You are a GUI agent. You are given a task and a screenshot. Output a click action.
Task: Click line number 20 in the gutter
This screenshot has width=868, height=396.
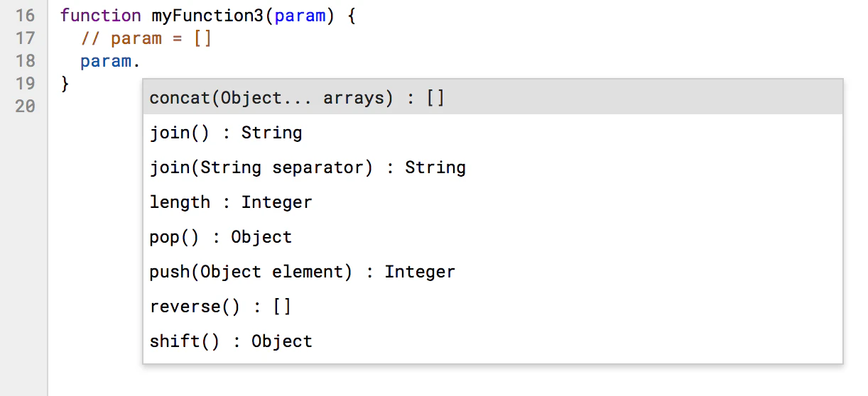click(x=25, y=106)
